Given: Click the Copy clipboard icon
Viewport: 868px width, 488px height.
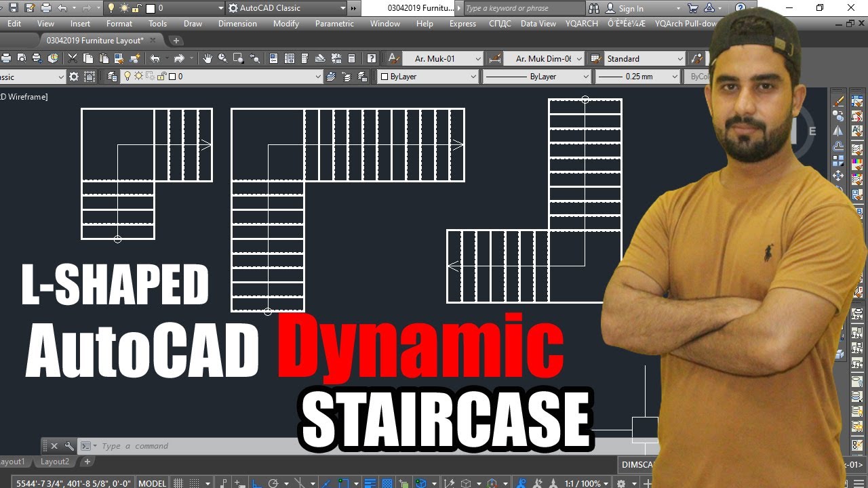Looking at the screenshot, I should [89, 59].
